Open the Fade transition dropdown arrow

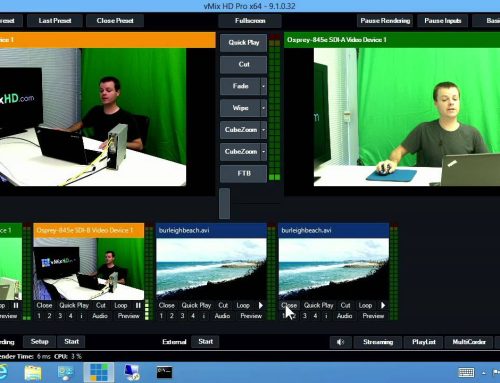263,86
